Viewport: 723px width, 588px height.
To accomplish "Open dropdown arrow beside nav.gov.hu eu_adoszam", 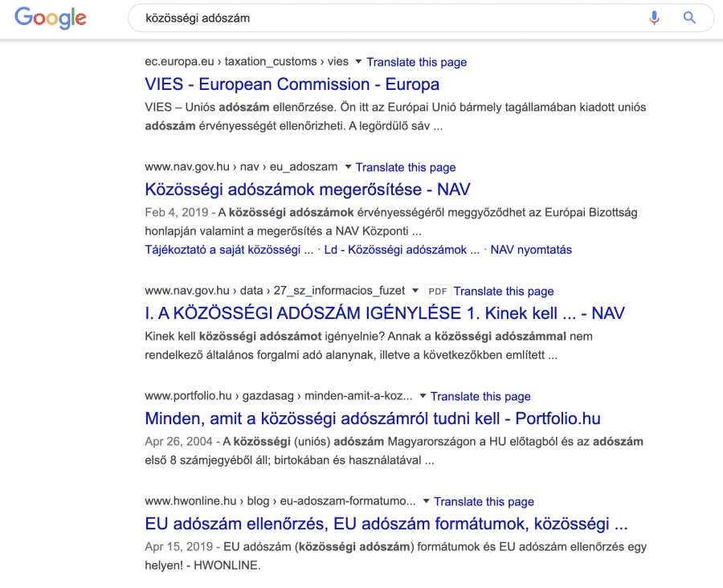I will (x=348, y=167).
